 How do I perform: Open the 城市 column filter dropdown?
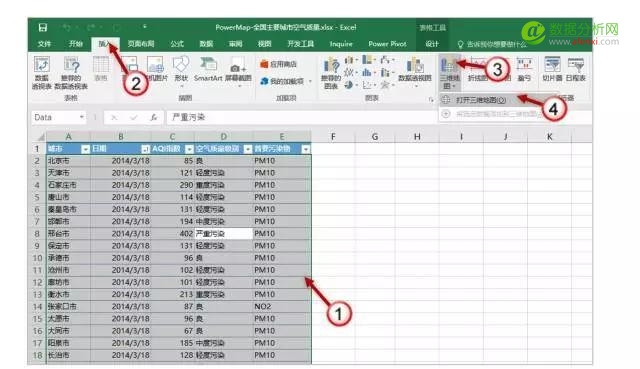(85, 149)
